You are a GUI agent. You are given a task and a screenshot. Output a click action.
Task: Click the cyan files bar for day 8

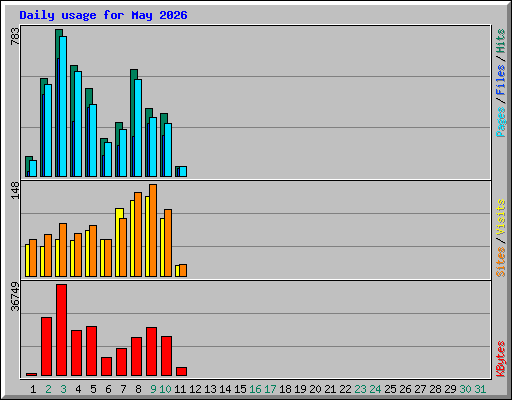coord(138,128)
